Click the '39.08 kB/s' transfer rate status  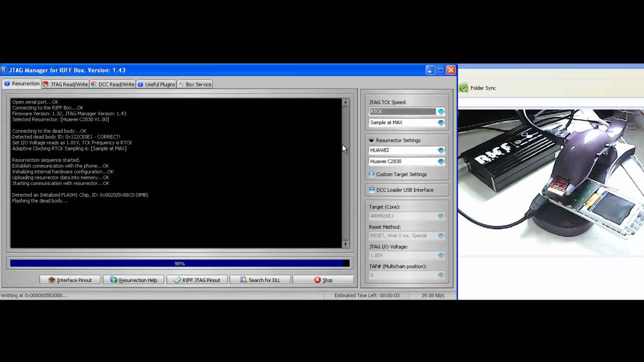433,296
